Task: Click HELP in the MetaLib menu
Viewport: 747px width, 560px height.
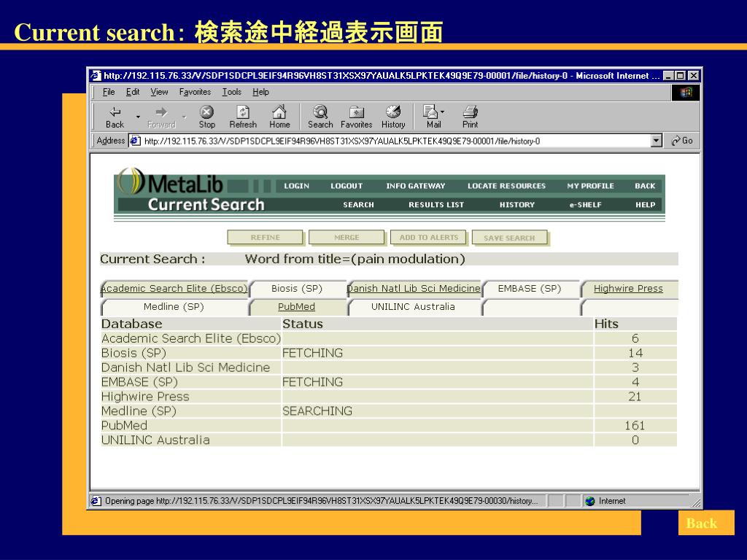Action: (x=645, y=205)
